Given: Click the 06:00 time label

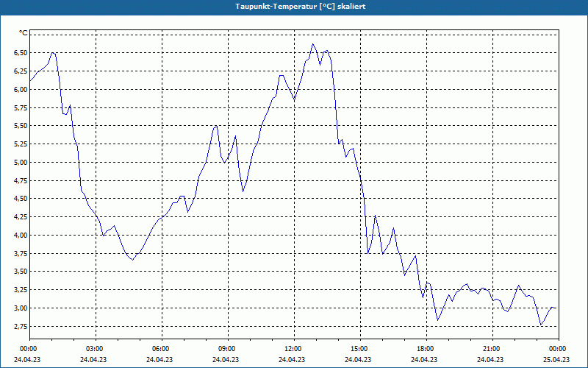Looking at the screenshot, I should click(162, 349).
